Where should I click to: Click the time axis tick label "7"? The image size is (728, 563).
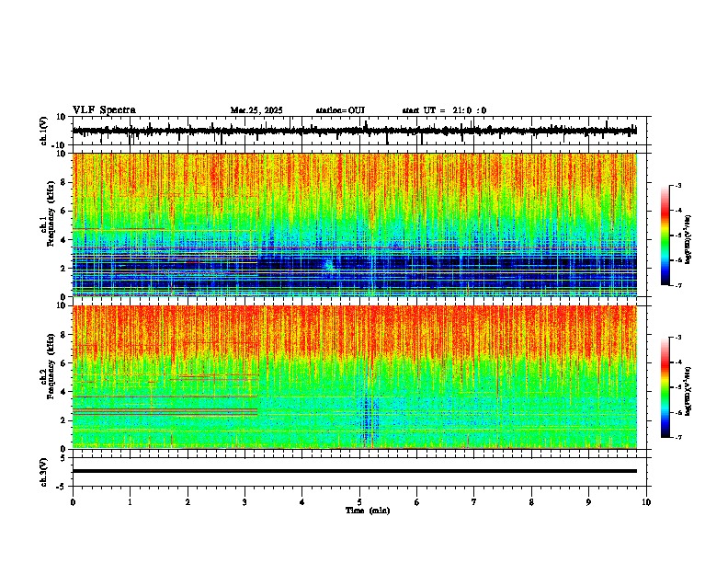click(x=474, y=502)
